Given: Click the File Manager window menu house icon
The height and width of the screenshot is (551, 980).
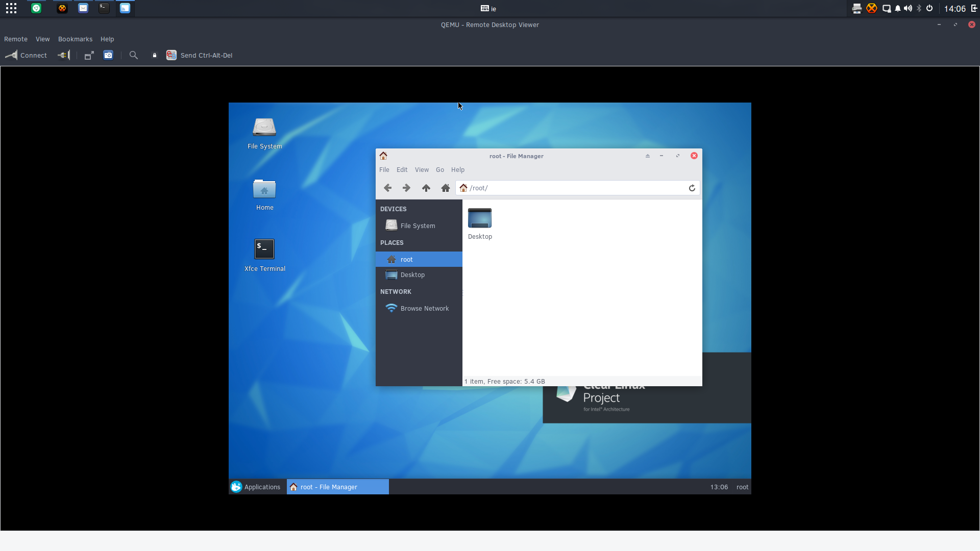Looking at the screenshot, I should point(383,156).
